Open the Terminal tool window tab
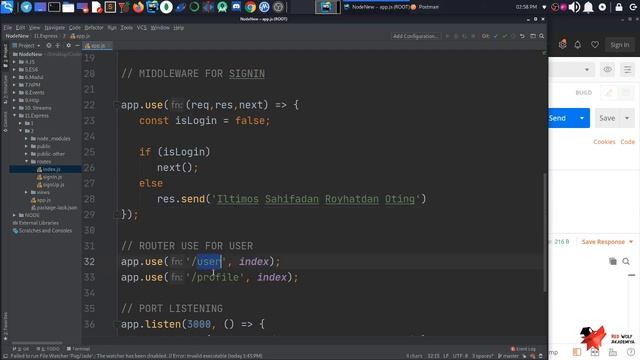The height and width of the screenshot is (360, 640). tap(78, 349)
